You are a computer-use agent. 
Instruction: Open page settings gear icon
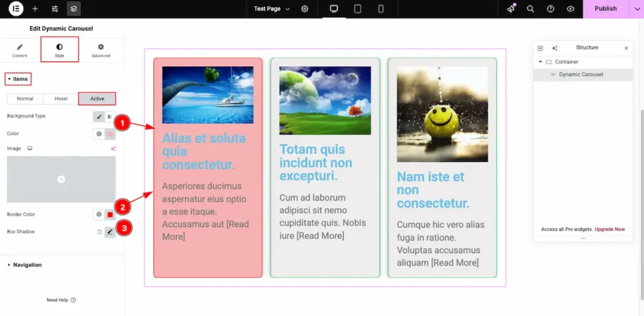click(x=305, y=9)
